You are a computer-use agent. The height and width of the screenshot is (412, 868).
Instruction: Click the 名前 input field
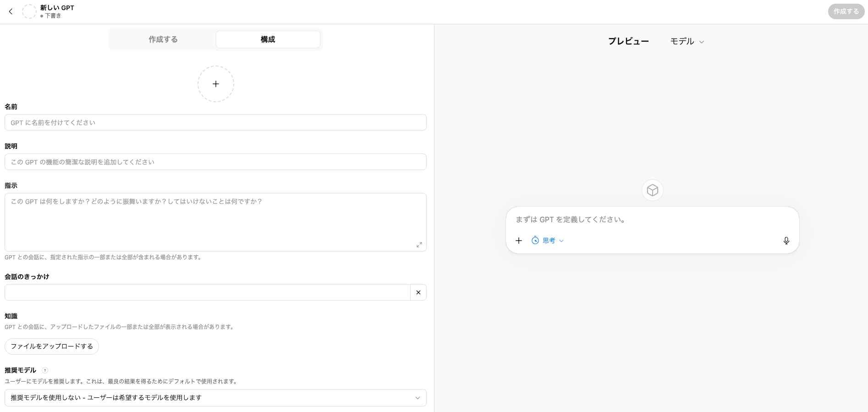(215, 122)
